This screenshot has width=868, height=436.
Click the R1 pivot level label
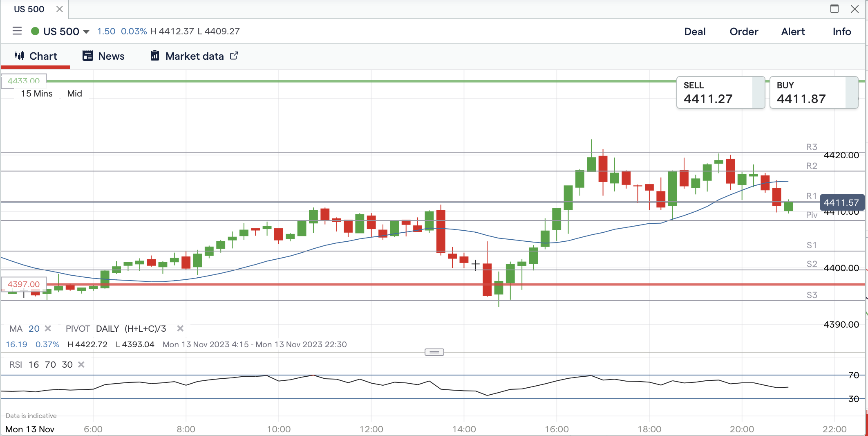[x=811, y=196]
